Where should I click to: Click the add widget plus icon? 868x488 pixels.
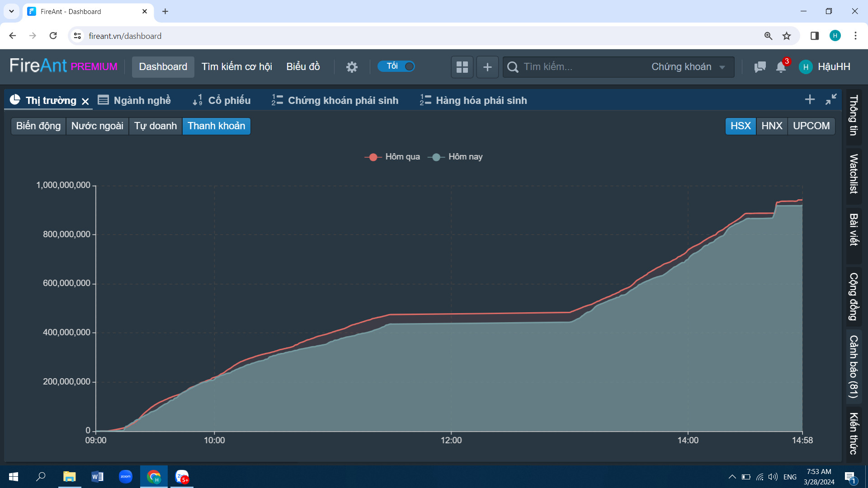487,67
